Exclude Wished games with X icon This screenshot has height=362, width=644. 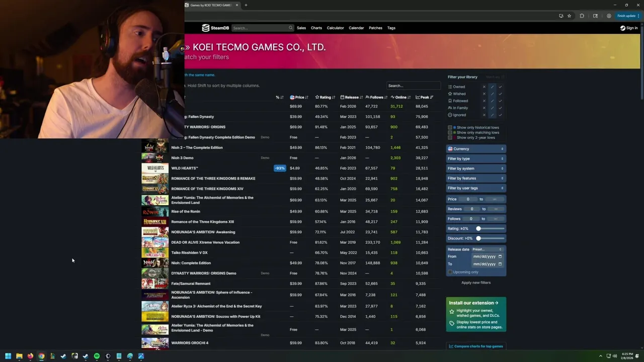[484, 94]
